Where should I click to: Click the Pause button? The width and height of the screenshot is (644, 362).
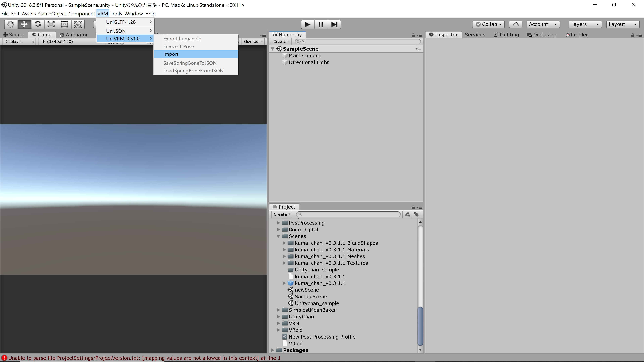pos(321,24)
